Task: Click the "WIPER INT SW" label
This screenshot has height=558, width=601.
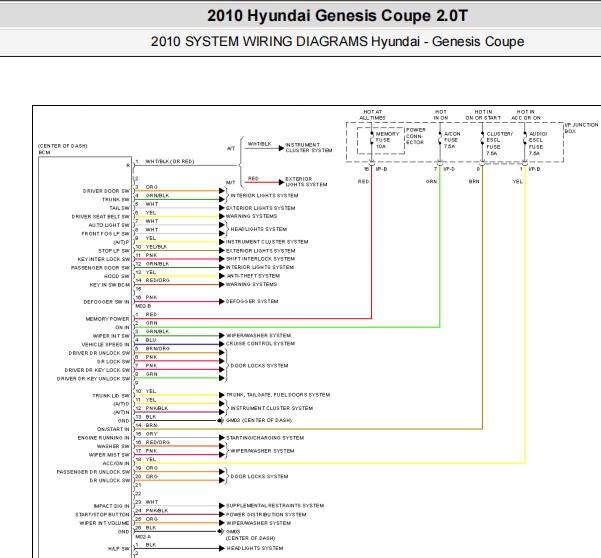Action: (x=111, y=336)
